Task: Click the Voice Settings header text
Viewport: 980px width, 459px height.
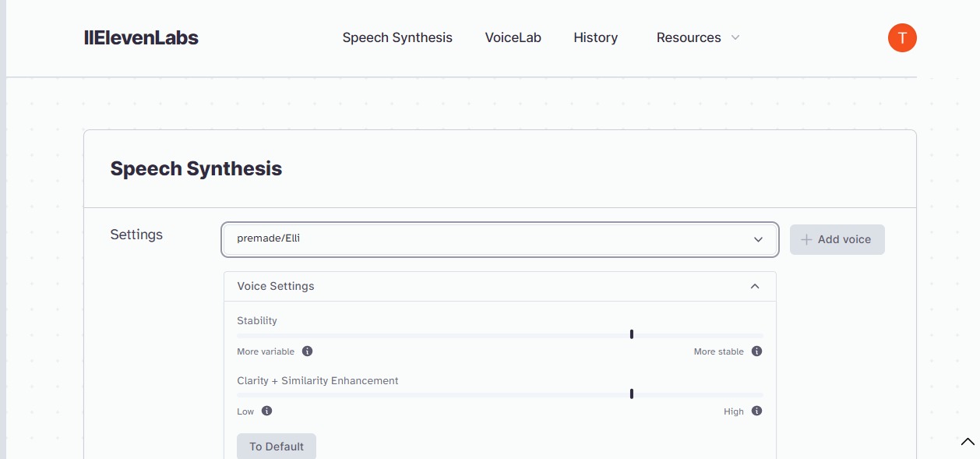Action: (x=276, y=286)
